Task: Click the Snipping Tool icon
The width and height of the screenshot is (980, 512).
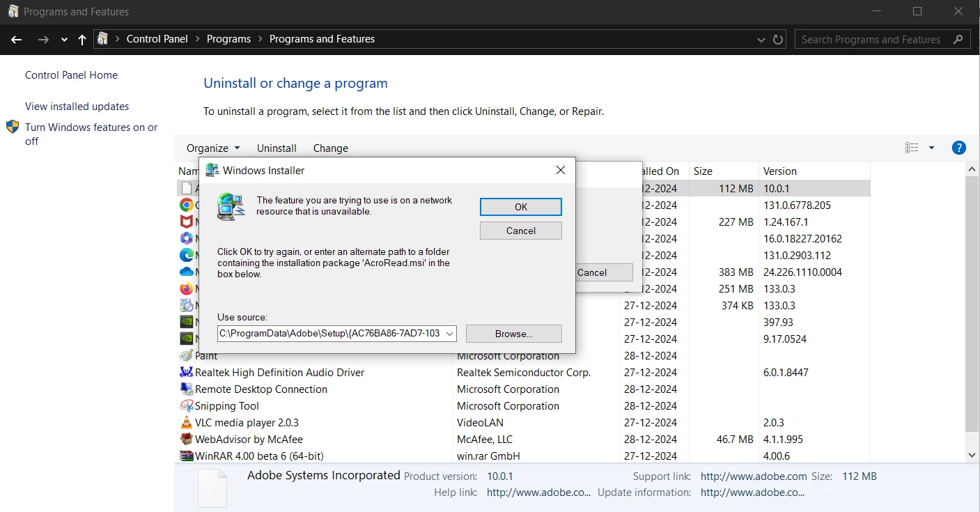Action: 186,405
